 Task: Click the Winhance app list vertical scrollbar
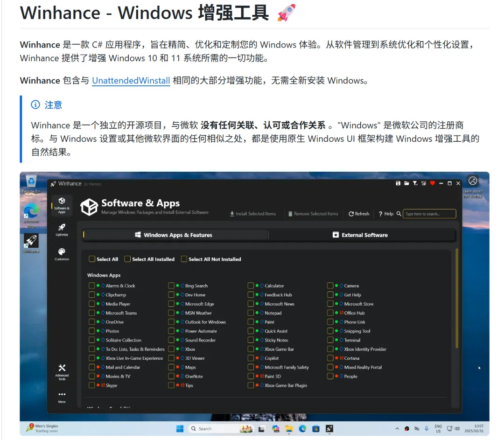[x=456, y=298]
